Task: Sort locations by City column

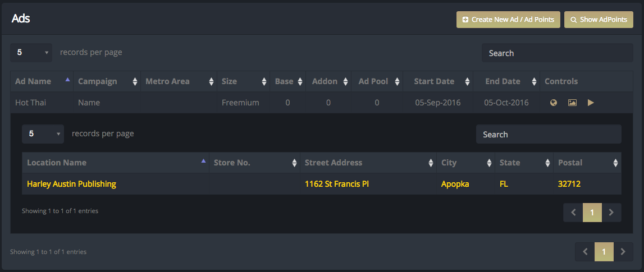Action: coord(466,163)
